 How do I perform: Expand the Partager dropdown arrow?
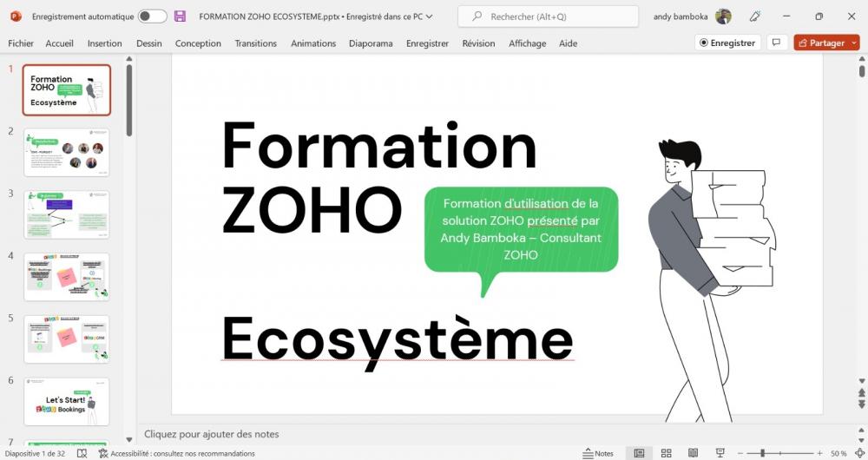coord(854,43)
